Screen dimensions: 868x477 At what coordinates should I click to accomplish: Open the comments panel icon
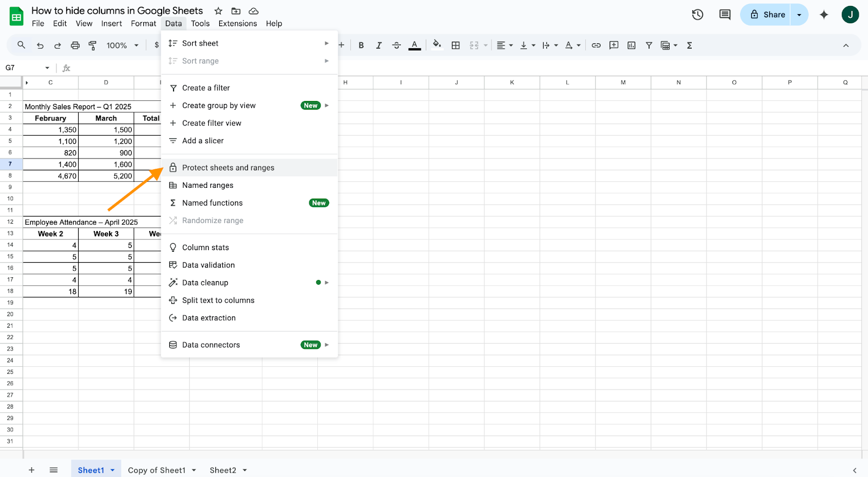click(x=725, y=15)
